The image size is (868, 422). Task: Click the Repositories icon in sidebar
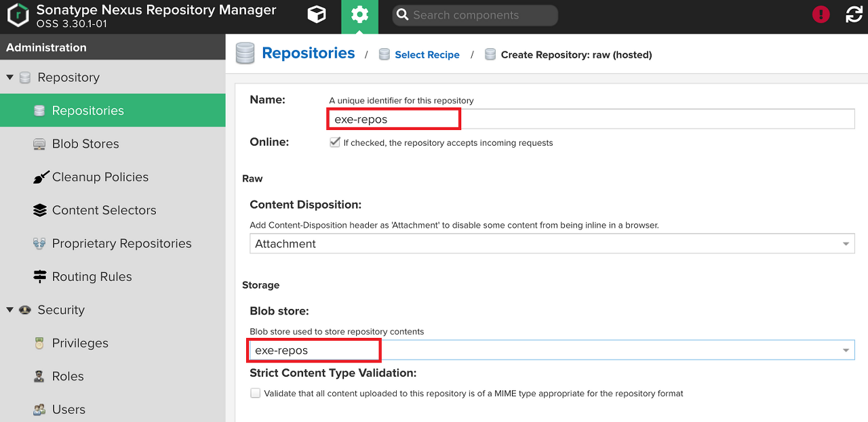point(39,111)
